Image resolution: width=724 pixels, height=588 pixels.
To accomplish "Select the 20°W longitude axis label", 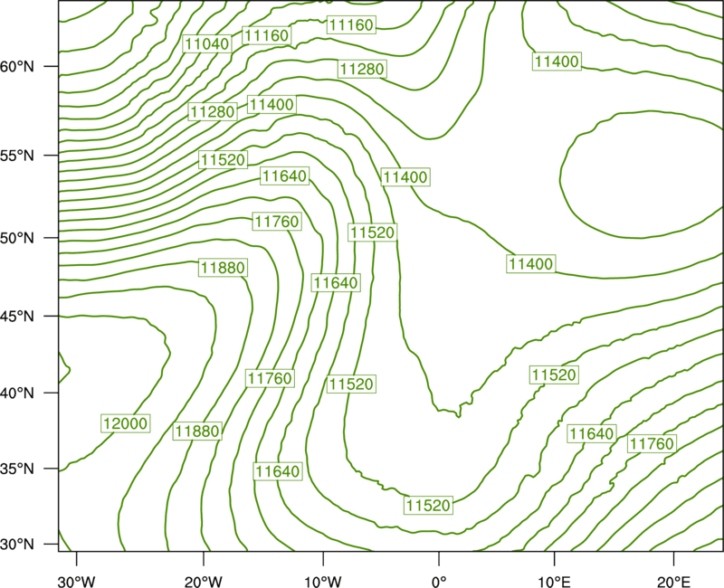I will tap(204, 582).
